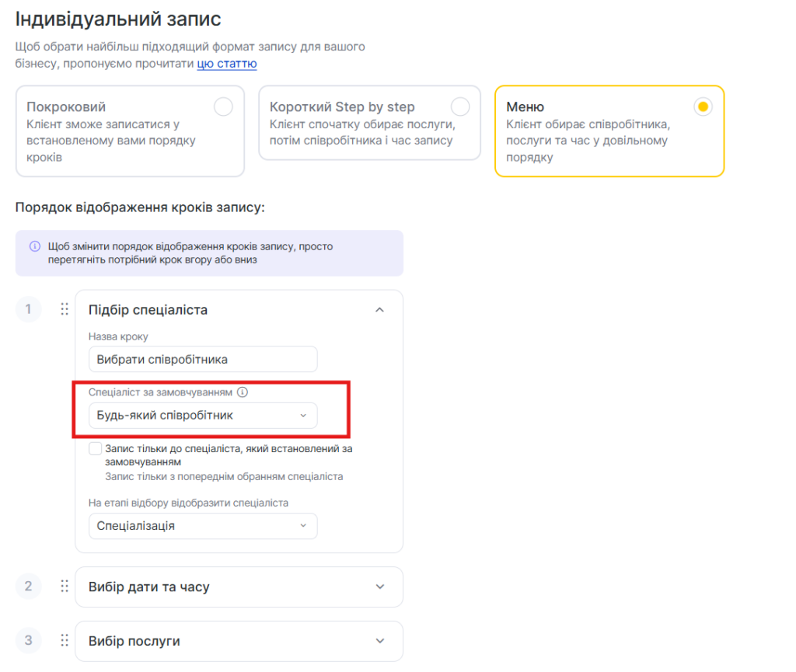Select the Меню radio button
796x672 pixels.
[703, 107]
